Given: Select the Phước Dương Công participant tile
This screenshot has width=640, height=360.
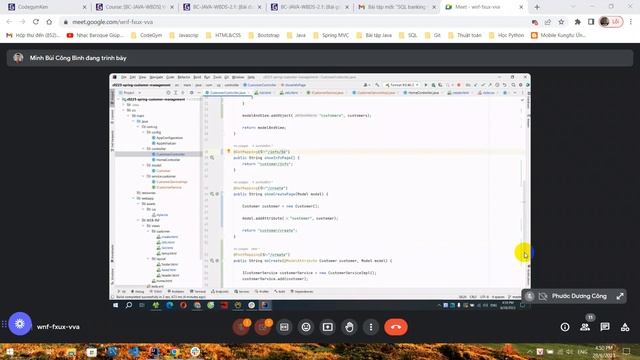Looking at the screenshot, I should 574,296.
